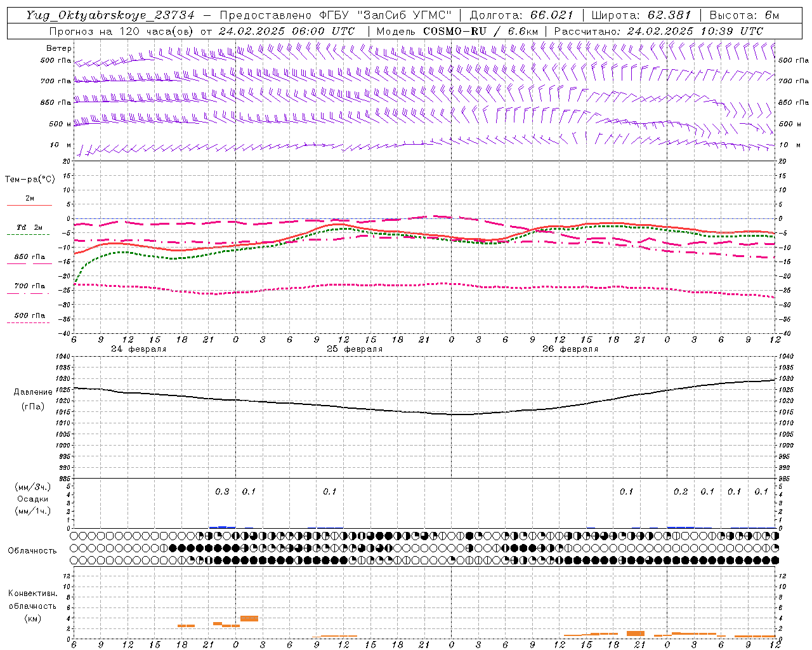Viewport: 812px width, 650px height.
Task: Click the tallest orange convective cloud bar
Action: click(249, 618)
